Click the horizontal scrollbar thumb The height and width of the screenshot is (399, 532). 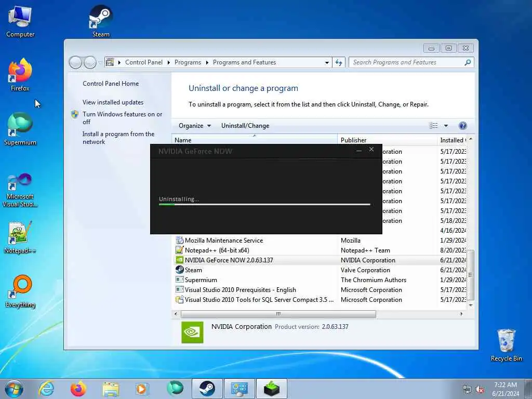click(x=278, y=314)
